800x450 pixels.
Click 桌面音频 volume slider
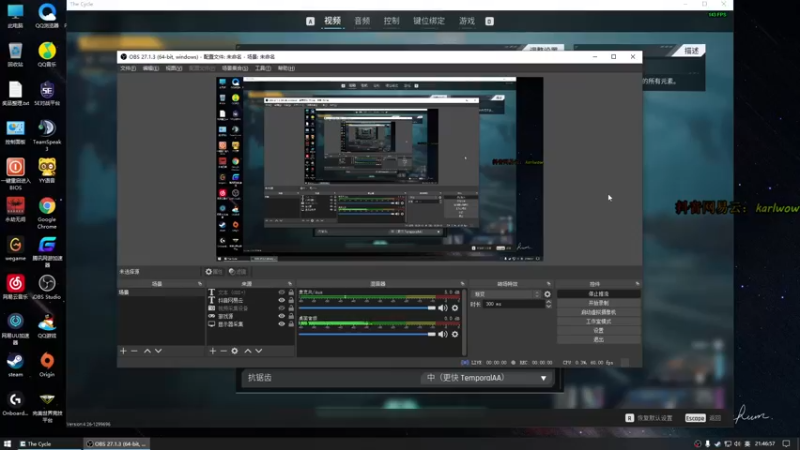[367, 334]
